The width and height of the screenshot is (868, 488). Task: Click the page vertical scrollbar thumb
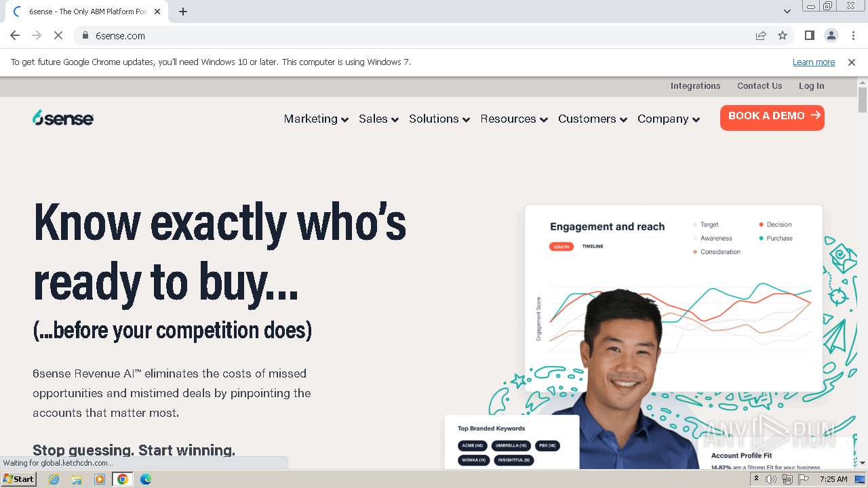[863, 100]
